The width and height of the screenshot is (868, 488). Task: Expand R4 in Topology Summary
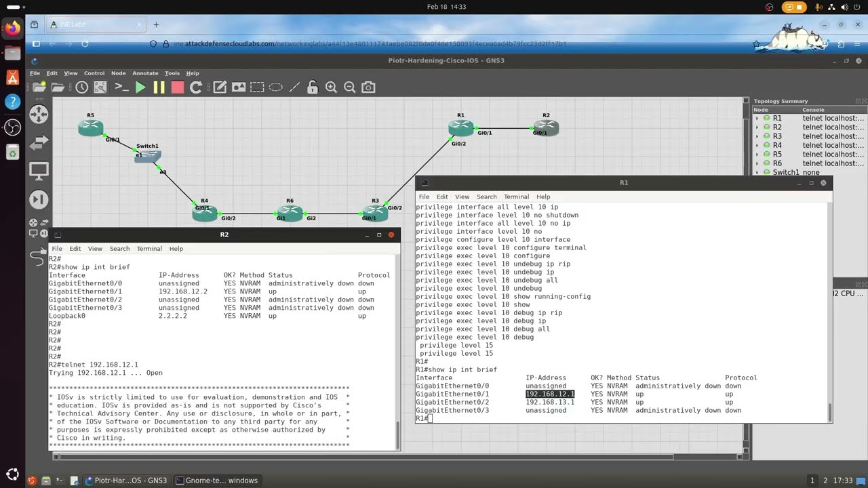758,145
